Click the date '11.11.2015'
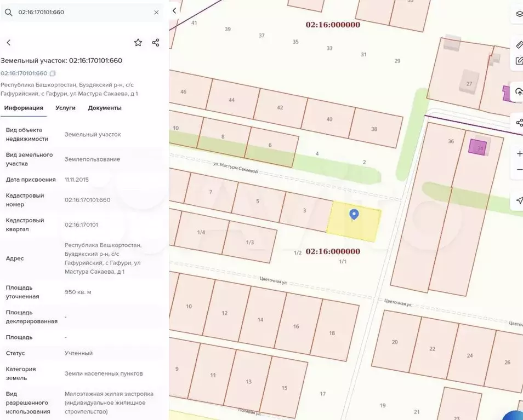This screenshot has width=523, height=420. [77, 180]
